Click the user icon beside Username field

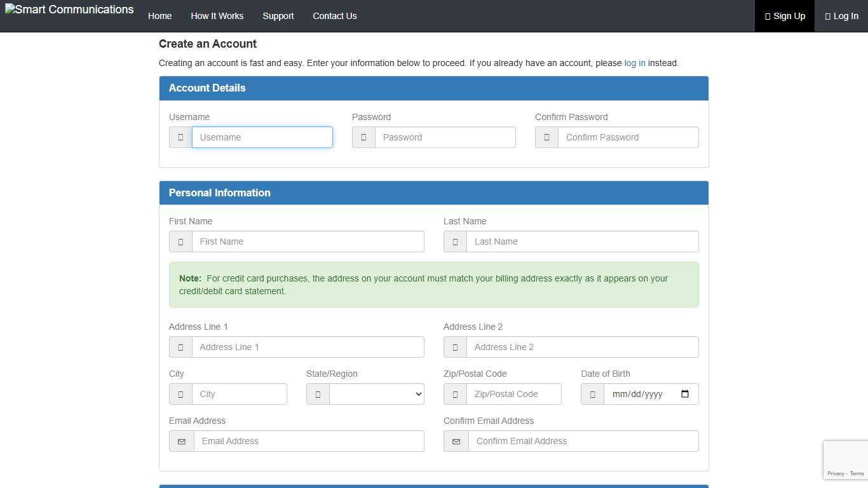[x=180, y=137]
